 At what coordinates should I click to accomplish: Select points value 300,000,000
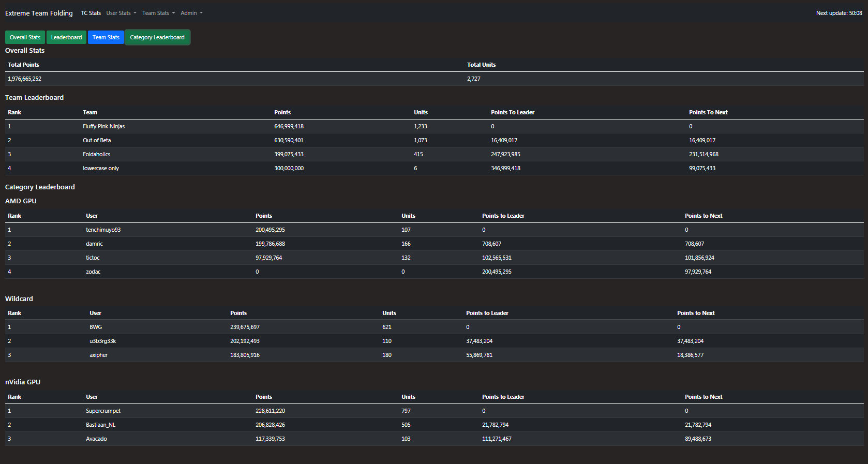[x=289, y=168]
